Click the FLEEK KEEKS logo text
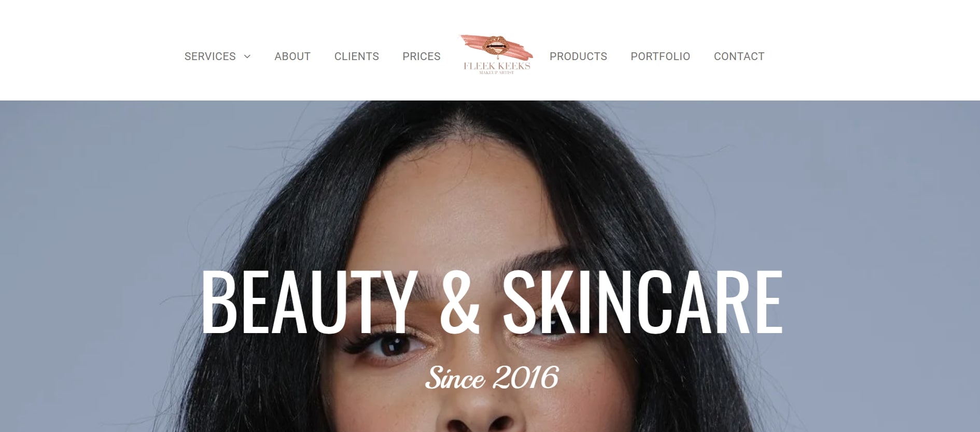Screen dimensions: 980x432 pyautogui.click(x=497, y=66)
